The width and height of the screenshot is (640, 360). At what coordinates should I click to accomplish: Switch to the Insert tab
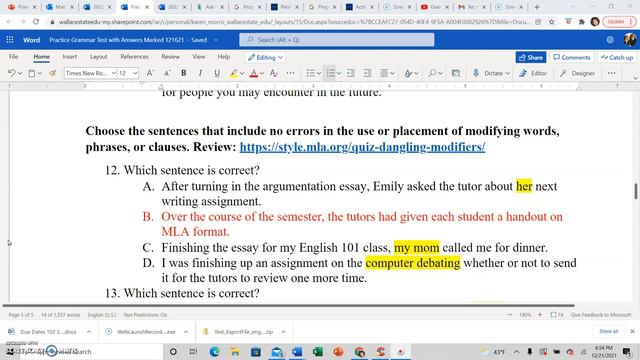tap(70, 57)
